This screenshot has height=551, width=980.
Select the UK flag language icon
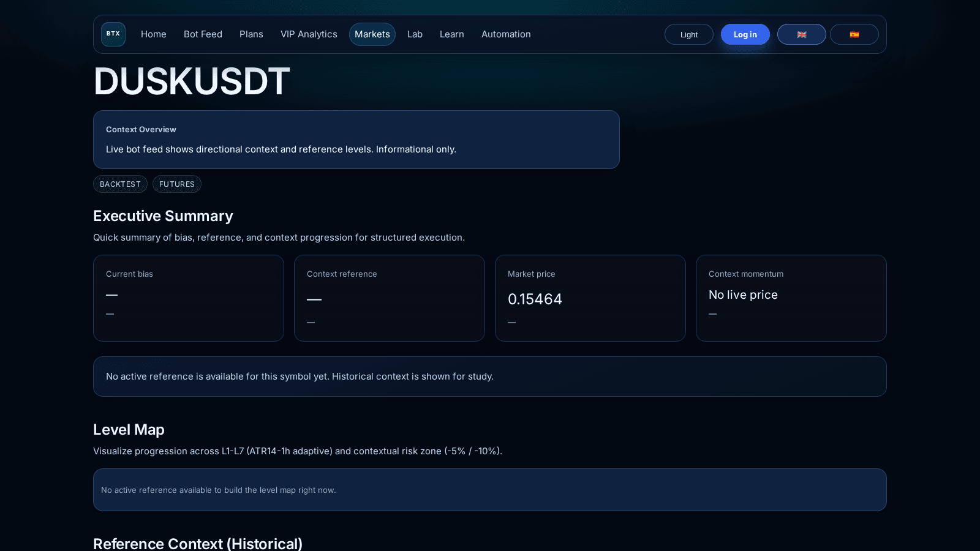(801, 34)
